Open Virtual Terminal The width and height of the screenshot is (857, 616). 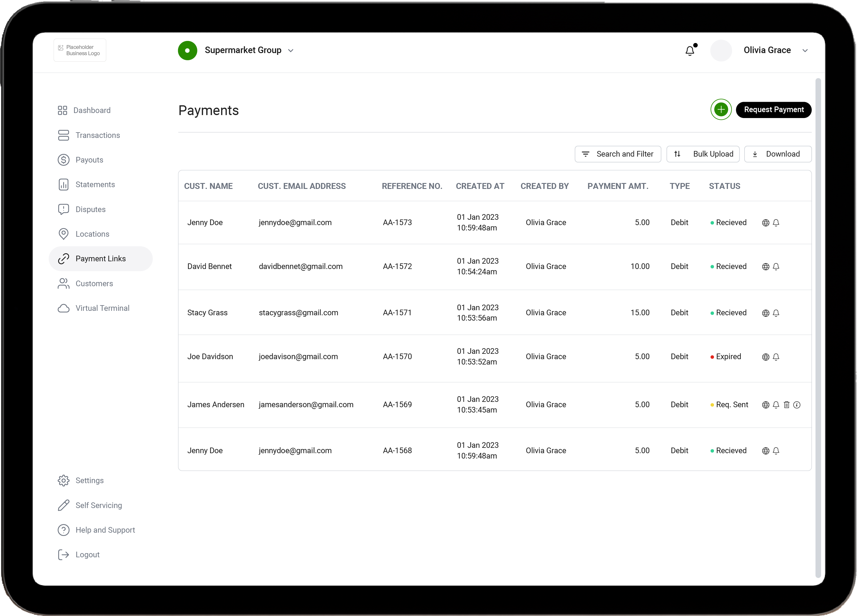pos(93,308)
